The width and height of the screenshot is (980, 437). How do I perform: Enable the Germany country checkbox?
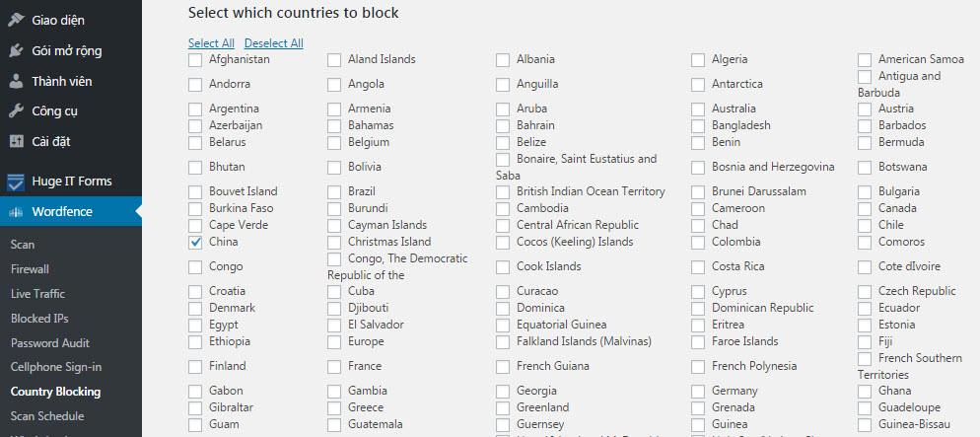pyautogui.click(x=698, y=391)
